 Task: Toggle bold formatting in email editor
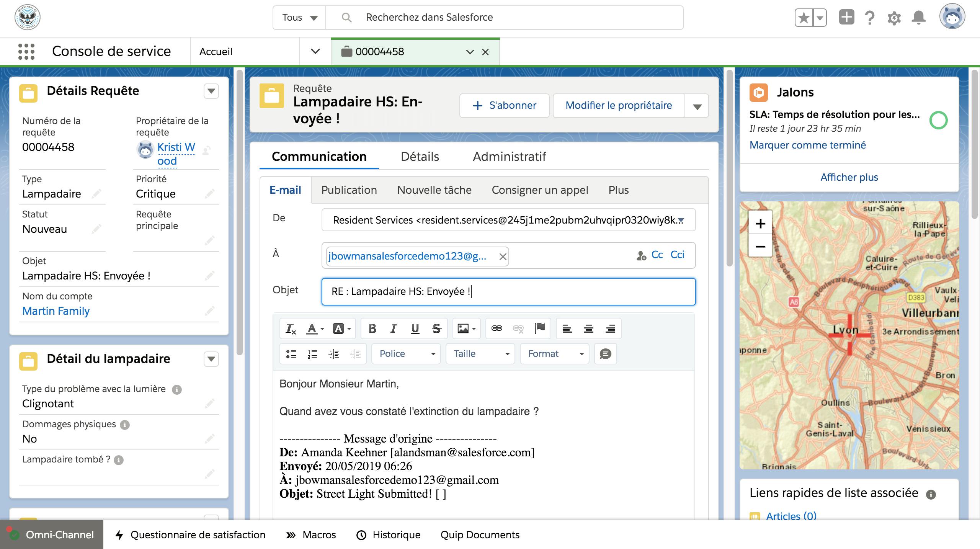372,328
